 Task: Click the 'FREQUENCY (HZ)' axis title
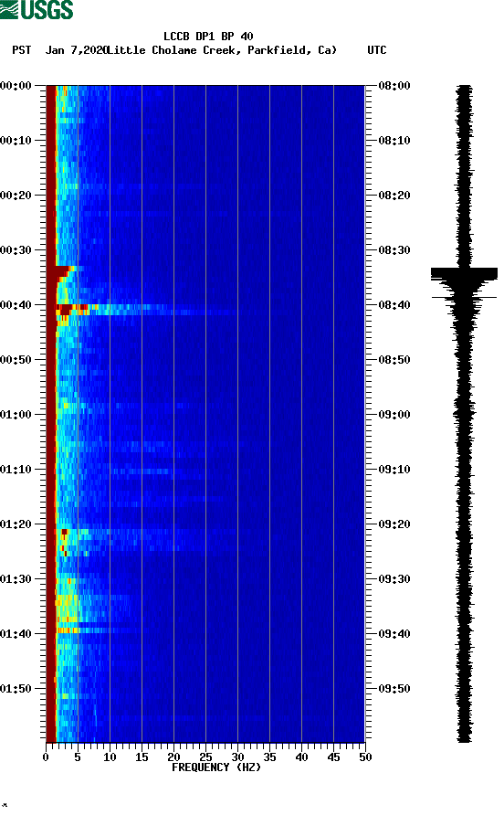[216, 767]
